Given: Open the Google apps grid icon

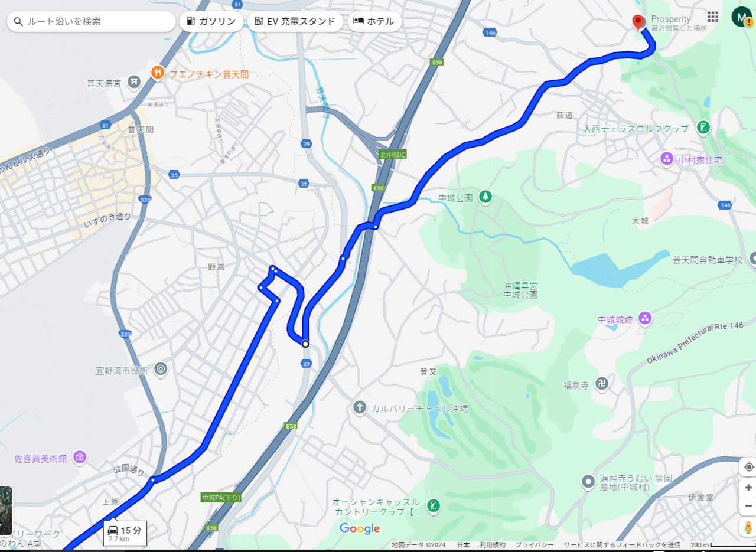Looking at the screenshot, I should (713, 17).
